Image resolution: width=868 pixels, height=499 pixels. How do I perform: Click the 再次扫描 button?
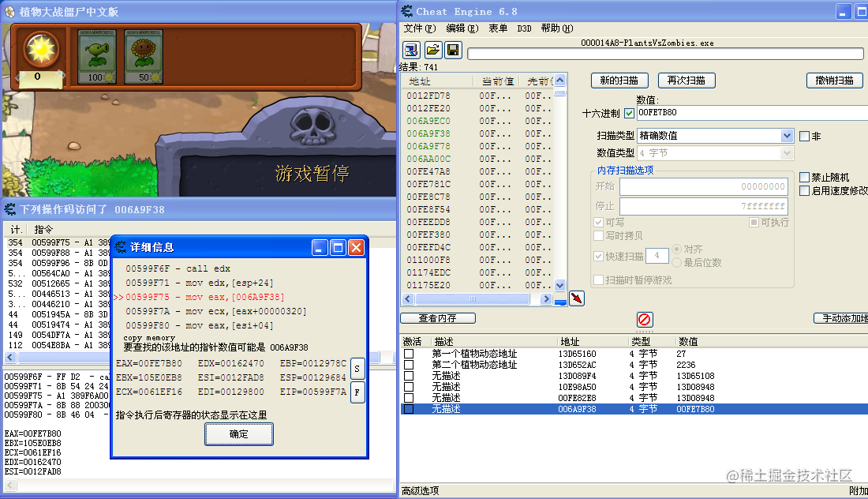(x=687, y=81)
